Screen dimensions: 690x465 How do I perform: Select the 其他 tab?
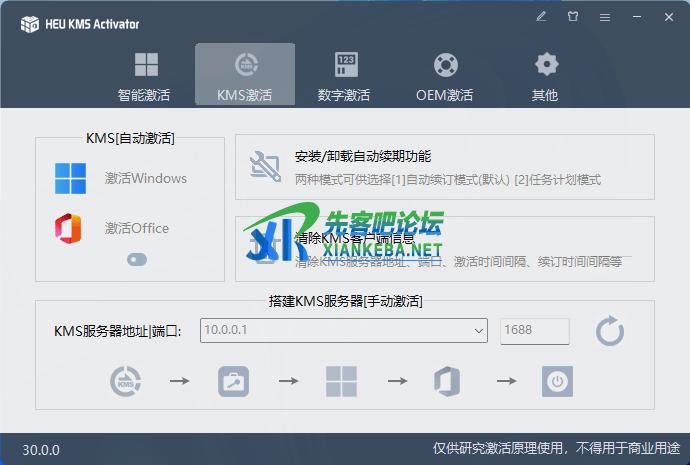pos(545,76)
